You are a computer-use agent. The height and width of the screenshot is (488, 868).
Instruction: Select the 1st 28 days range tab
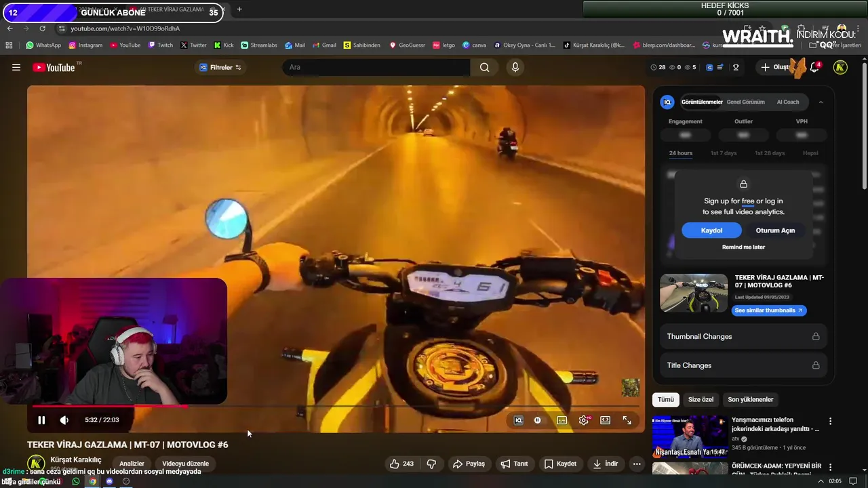(770, 153)
